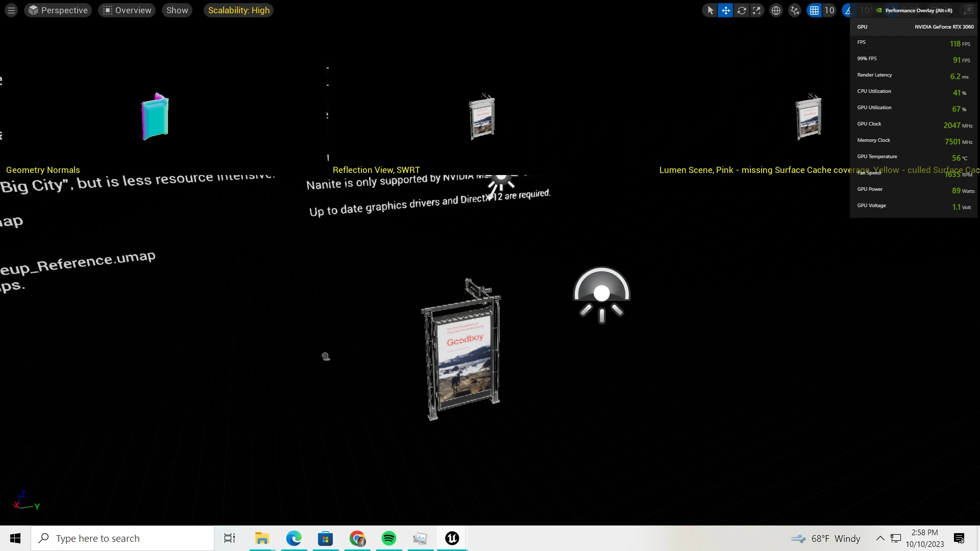The image size is (980, 551).
Task: Open File Explorer from taskbar
Action: [262, 538]
